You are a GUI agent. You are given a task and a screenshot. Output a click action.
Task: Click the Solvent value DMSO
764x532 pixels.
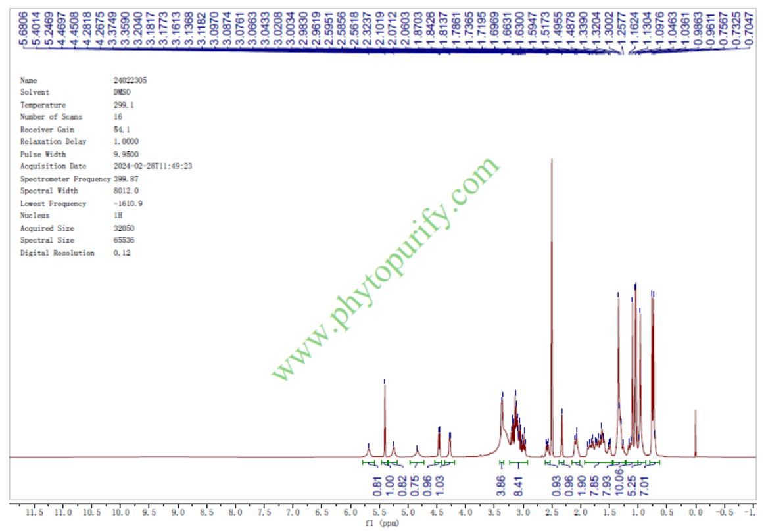(x=123, y=93)
